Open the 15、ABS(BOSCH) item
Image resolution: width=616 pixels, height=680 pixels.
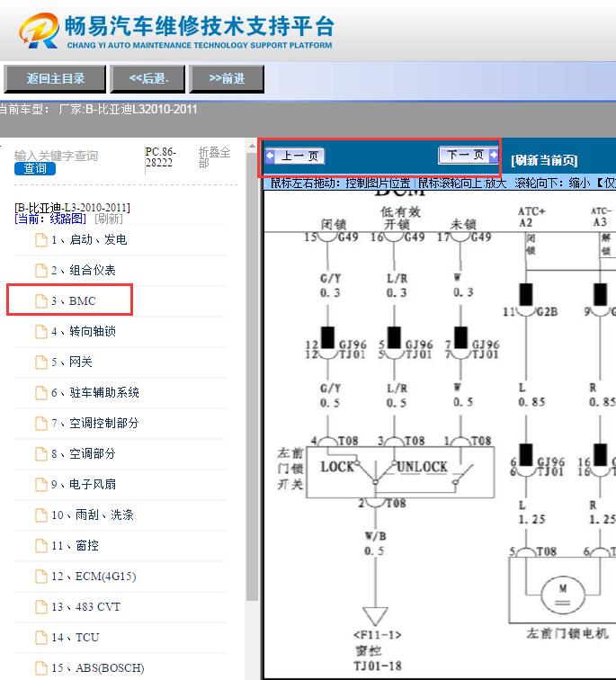97,667
